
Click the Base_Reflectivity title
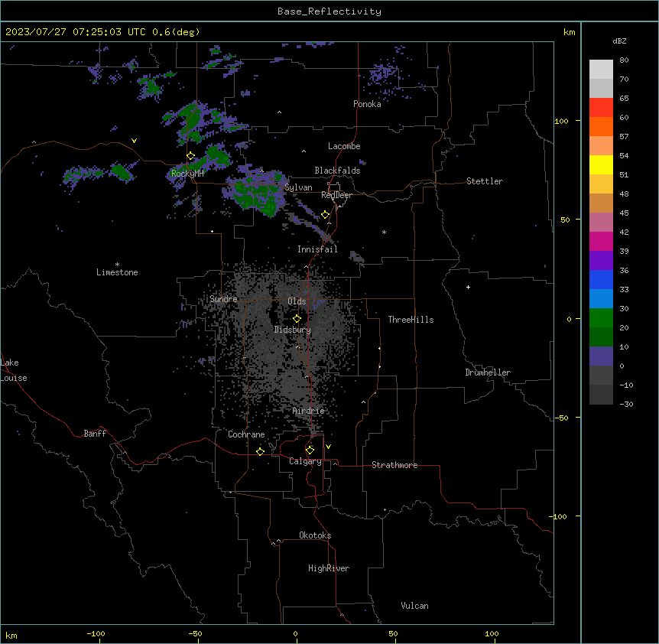point(329,11)
